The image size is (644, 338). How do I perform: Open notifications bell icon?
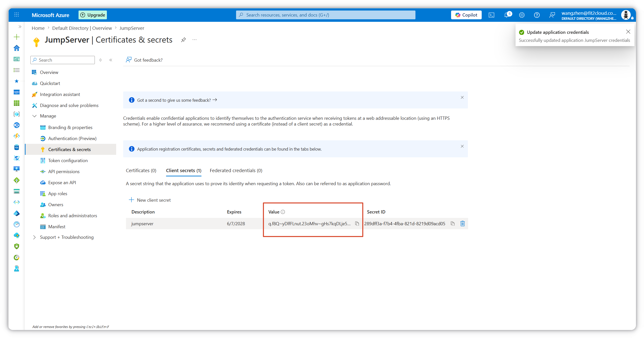click(x=507, y=15)
